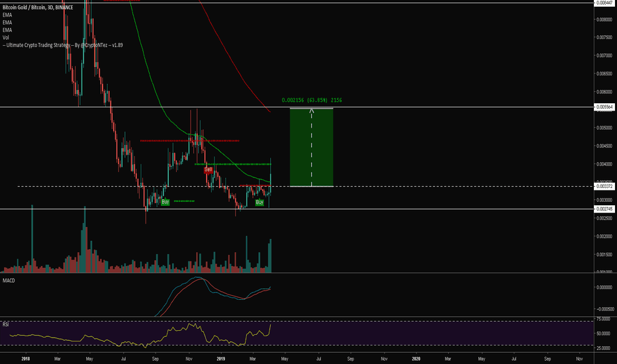The height and width of the screenshot is (364, 617).
Task: Click the 25.0000 level on RSI axis
Action: (604, 348)
